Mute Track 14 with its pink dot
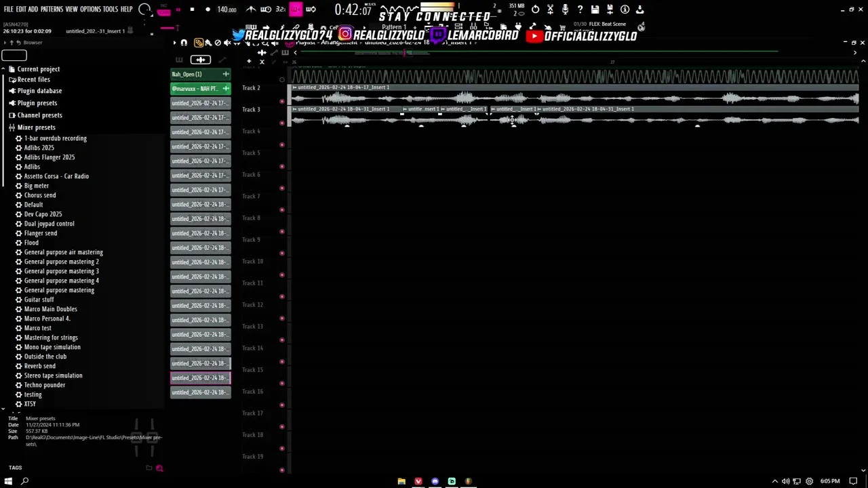 click(282, 362)
